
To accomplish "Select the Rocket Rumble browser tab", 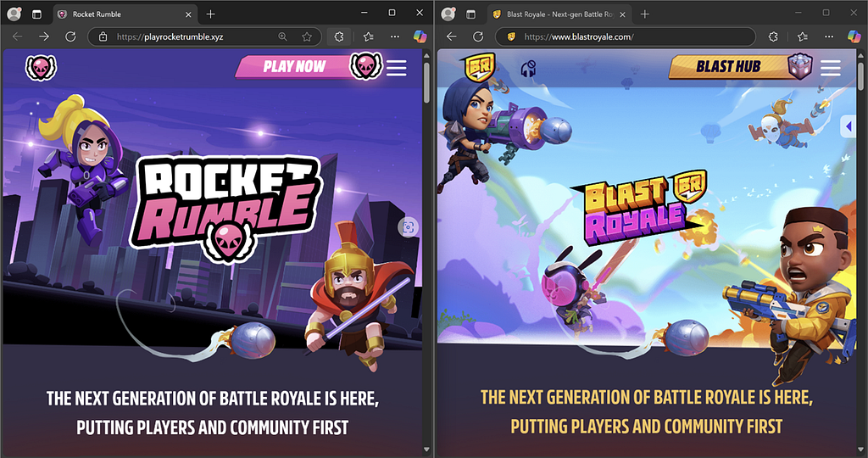I will [125, 14].
